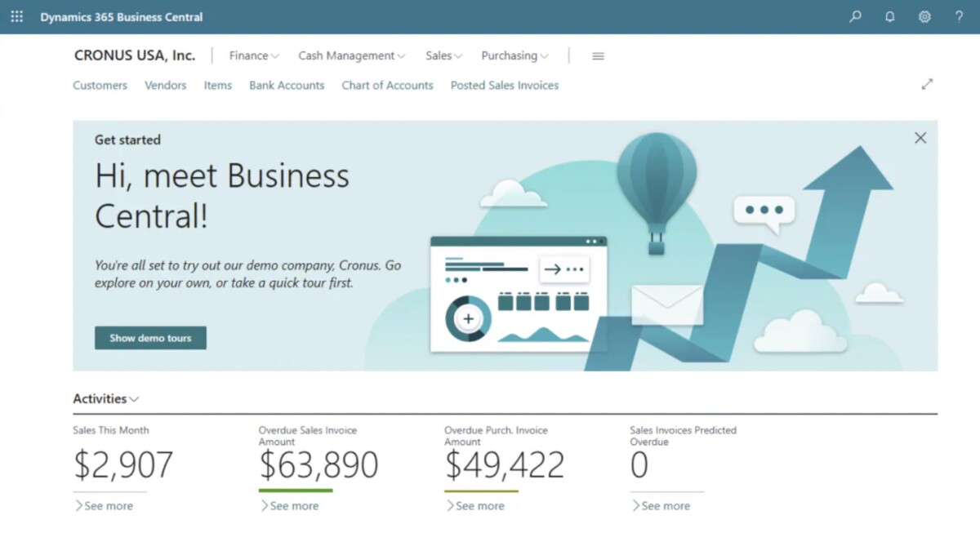Click the expand page arrows icon
The width and height of the screenshot is (980, 533).
click(927, 84)
